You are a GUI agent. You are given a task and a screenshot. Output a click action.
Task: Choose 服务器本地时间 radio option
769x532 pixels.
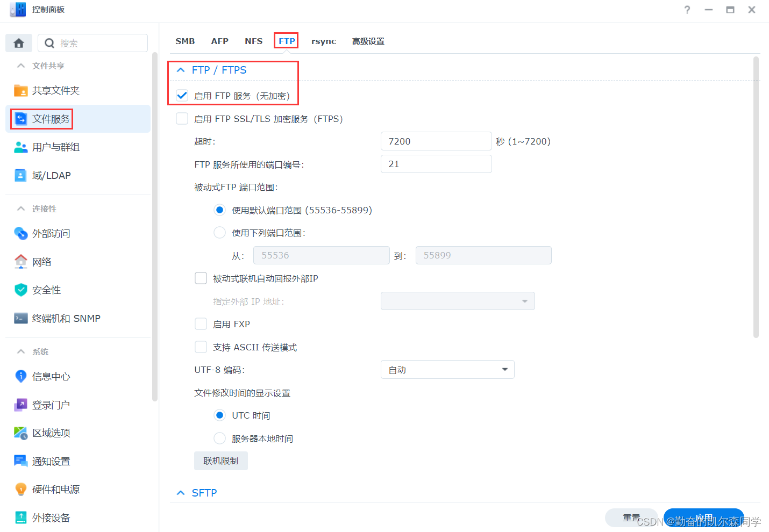[219, 438]
